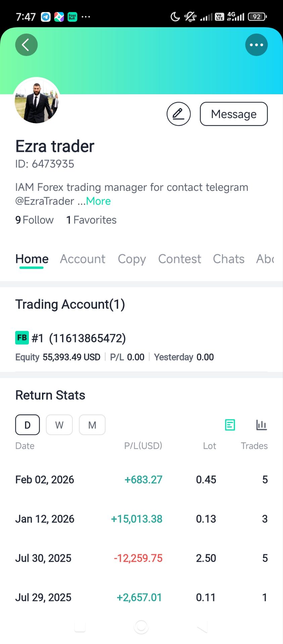Tap the Message button
This screenshot has height=644, width=283.
coord(234,114)
